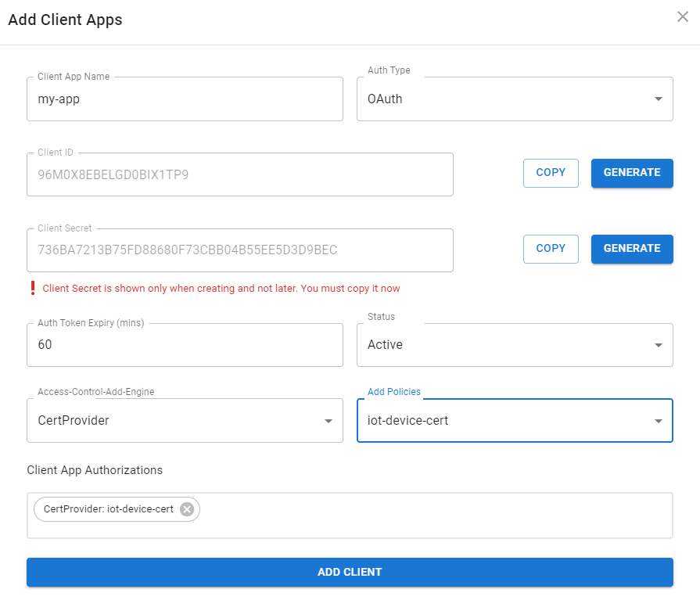Click the Add Policies dropdown arrow icon
The image size is (700, 600).
[x=660, y=421]
